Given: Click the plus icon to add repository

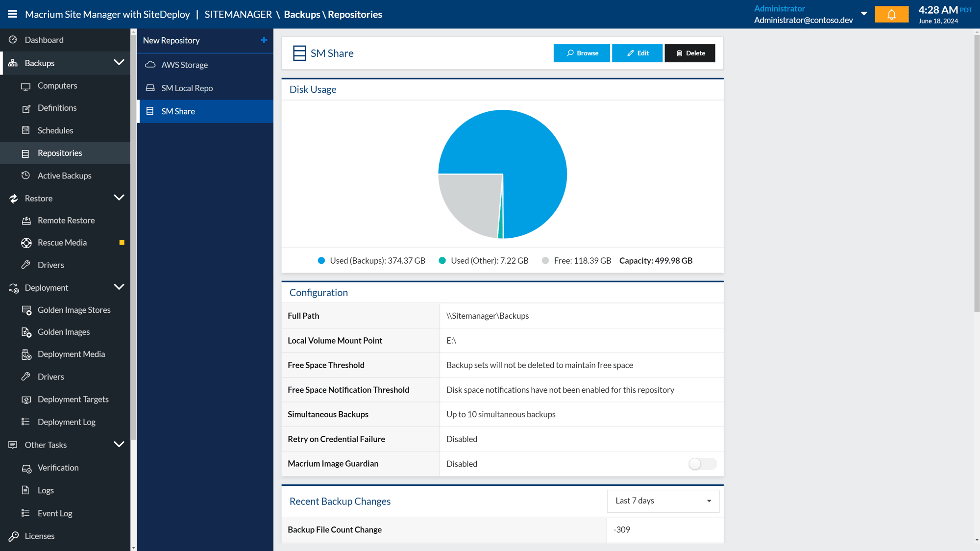Looking at the screenshot, I should pyautogui.click(x=264, y=40).
